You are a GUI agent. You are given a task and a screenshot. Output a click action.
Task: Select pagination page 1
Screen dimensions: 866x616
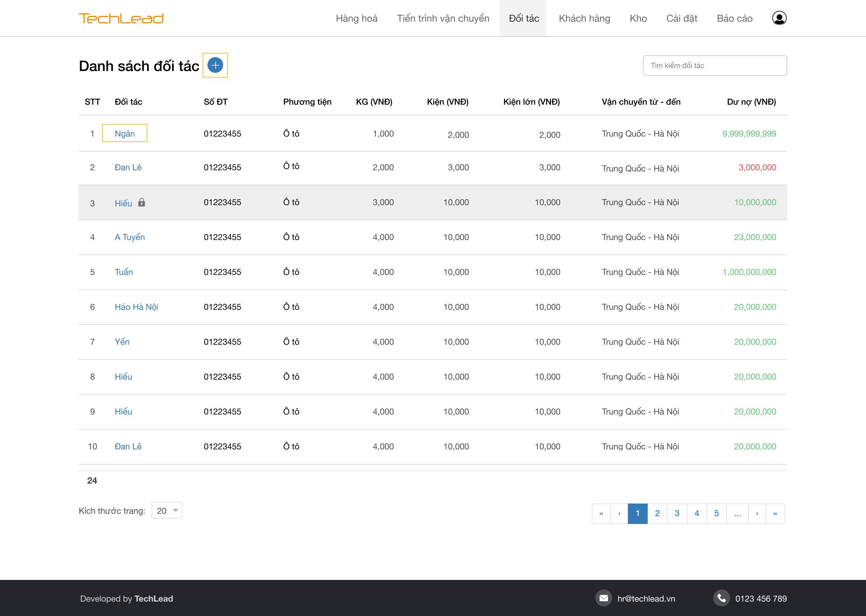click(x=638, y=514)
